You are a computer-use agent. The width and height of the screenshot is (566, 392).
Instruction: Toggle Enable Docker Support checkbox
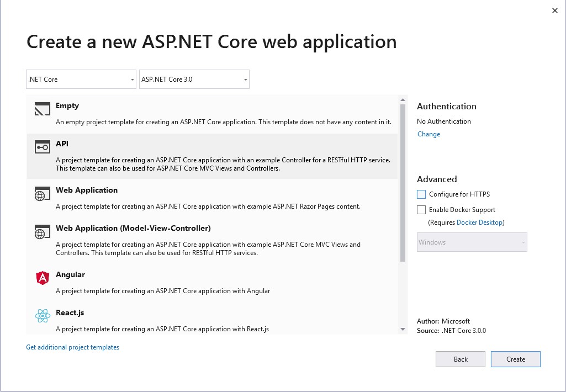[x=421, y=210]
